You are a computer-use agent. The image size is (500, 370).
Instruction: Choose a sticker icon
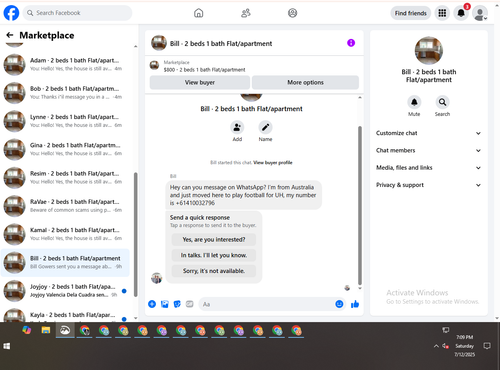[177, 304]
